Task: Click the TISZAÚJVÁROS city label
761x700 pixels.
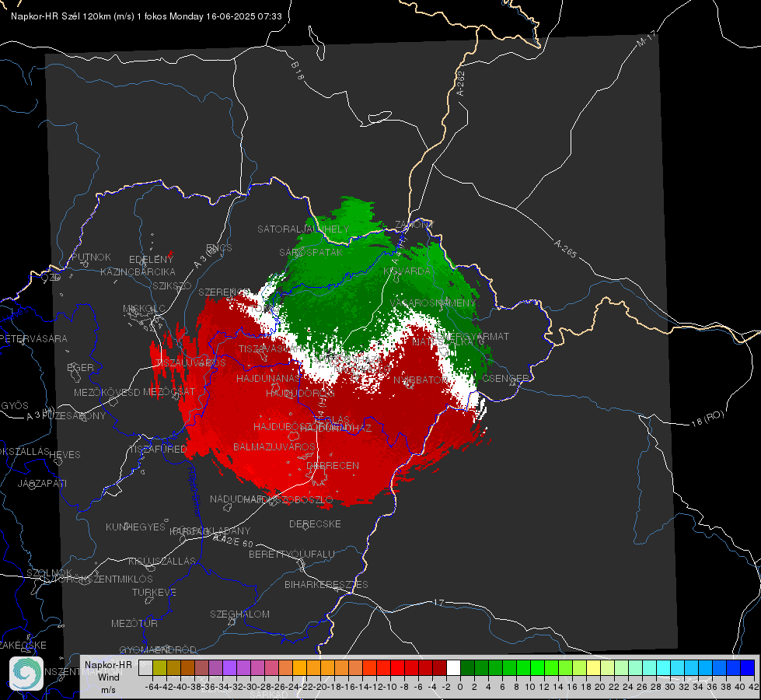Action: point(190,363)
